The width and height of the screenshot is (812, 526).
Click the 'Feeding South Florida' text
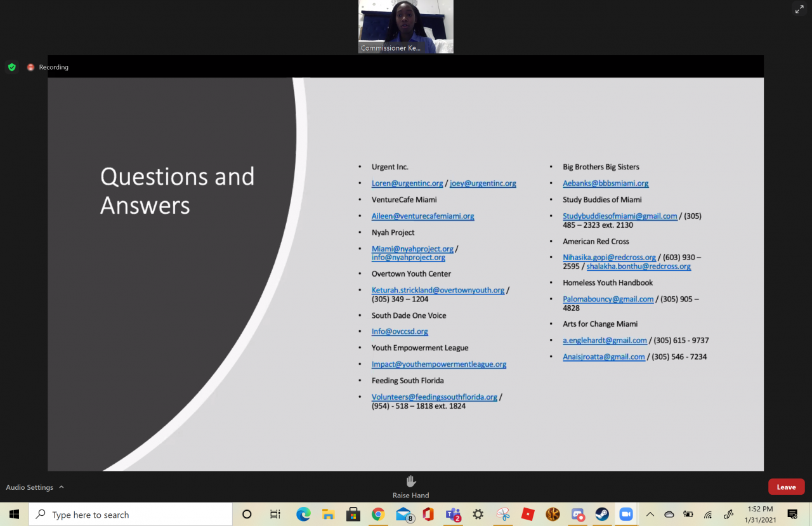point(408,381)
